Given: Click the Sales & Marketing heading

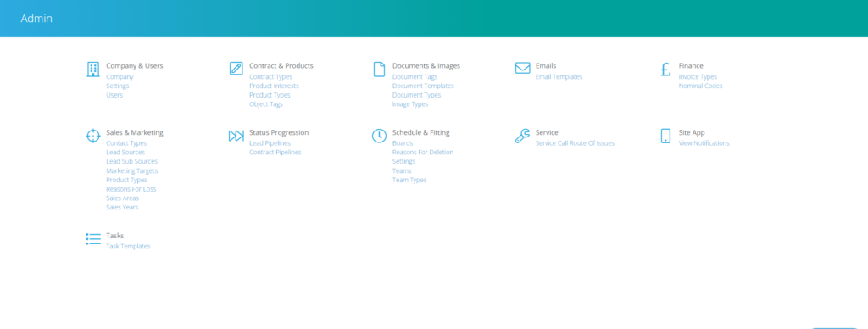Looking at the screenshot, I should 135,132.
